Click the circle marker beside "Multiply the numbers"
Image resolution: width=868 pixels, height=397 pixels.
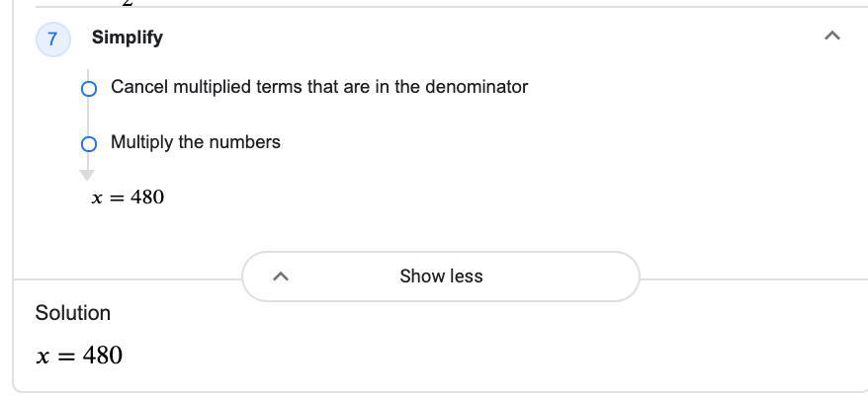[89, 144]
